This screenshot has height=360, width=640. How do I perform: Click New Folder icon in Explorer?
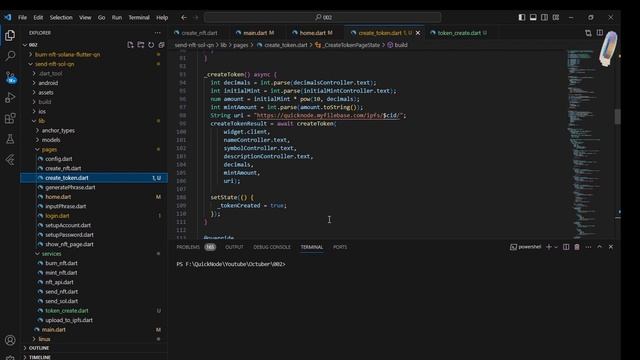(141, 45)
